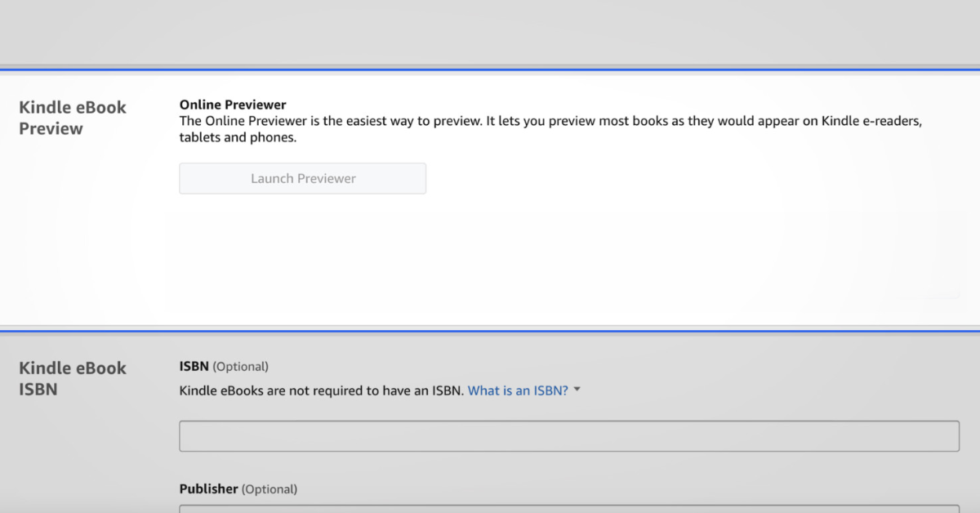Click the bold 'ISBN' field label

click(x=194, y=367)
